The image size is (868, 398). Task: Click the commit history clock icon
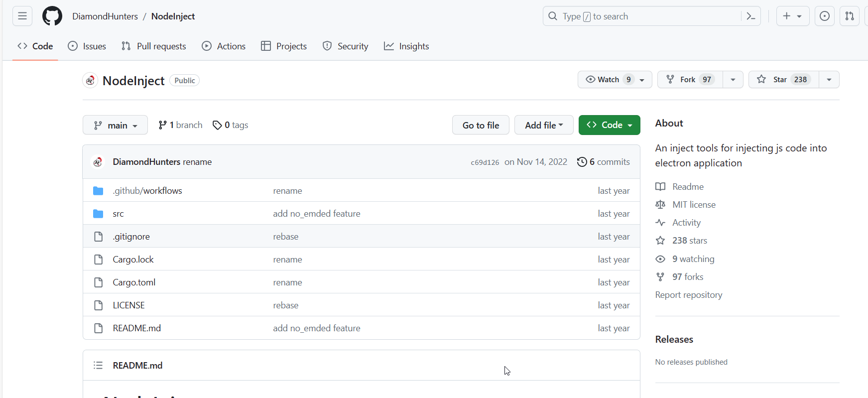click(582, 162)
